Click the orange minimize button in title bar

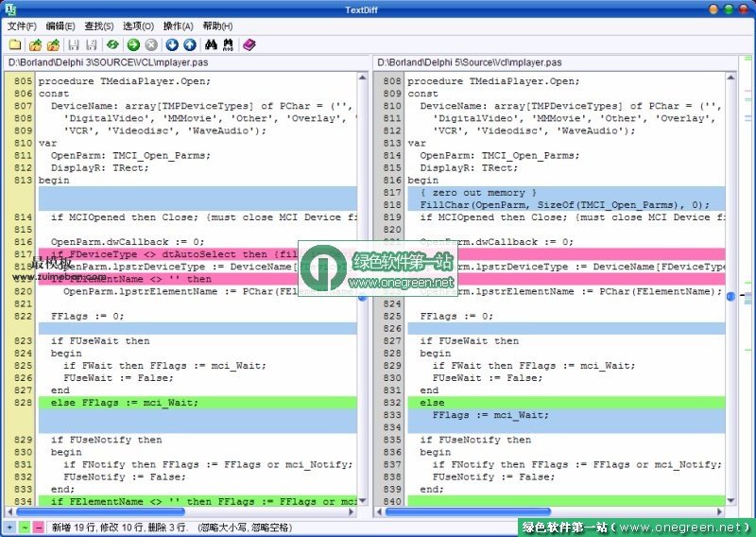click(x=713, y=9)
